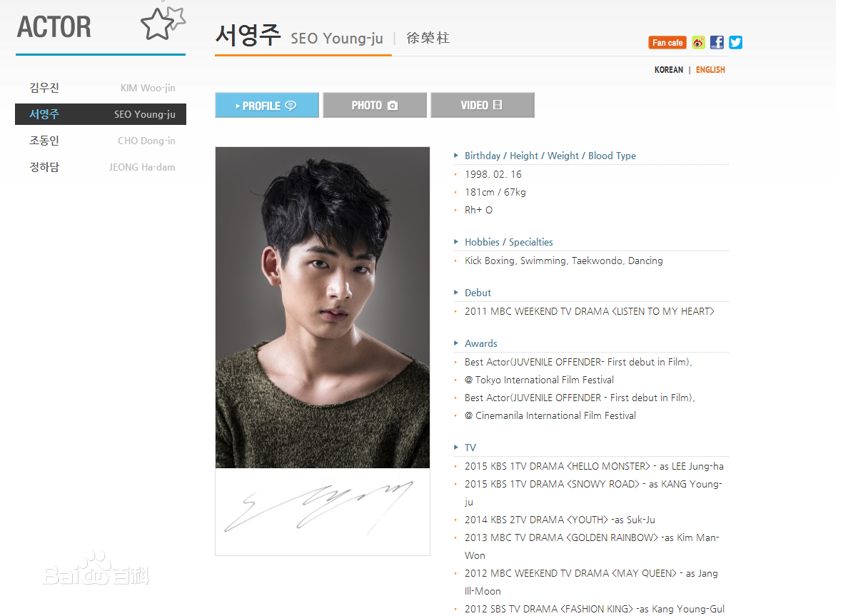Viewport: 853px width, 616px height.
Task: Open the Weibo social icon
Action: point(699,42)
